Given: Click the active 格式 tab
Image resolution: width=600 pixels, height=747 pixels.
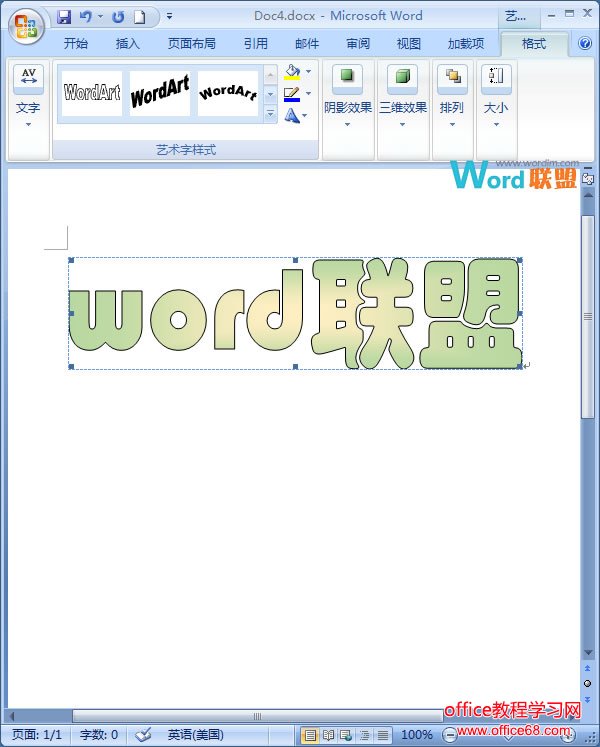Looking at the screenshot, I should 534,44.
